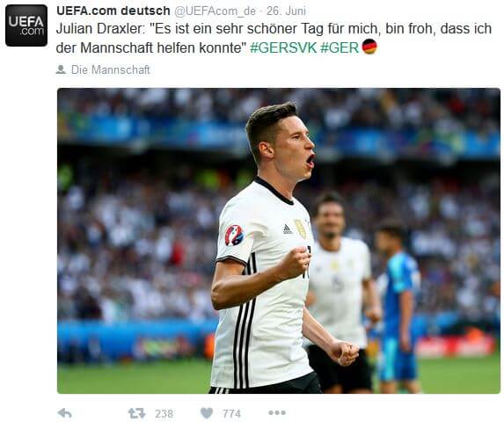Click the reply arrow icon

(x=64, y=413)
